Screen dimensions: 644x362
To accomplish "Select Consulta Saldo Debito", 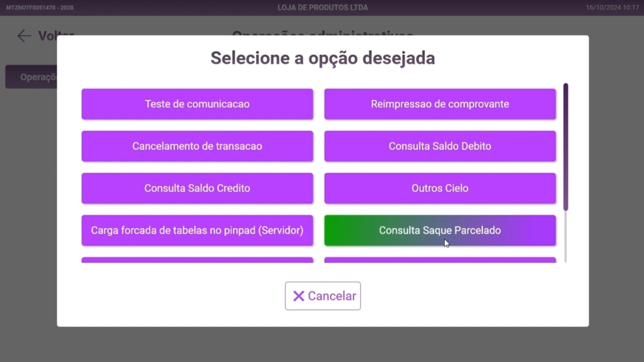I will point(440,146).
